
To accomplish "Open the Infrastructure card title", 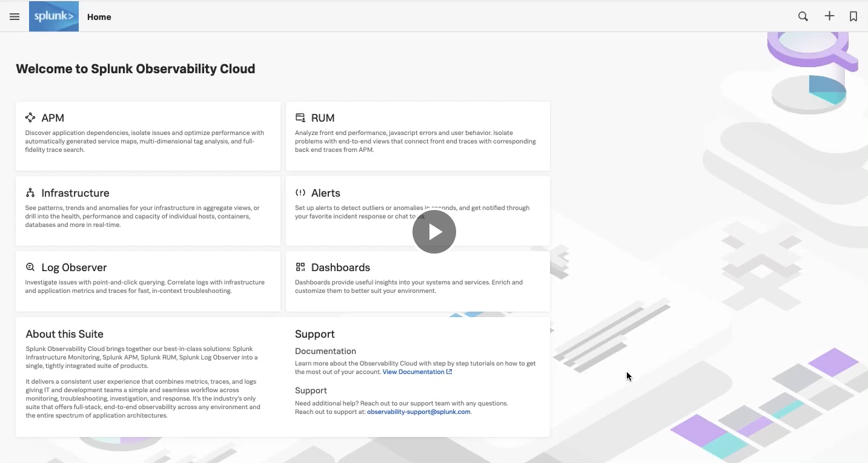I will pyautogui.click(x=75, y=193).
